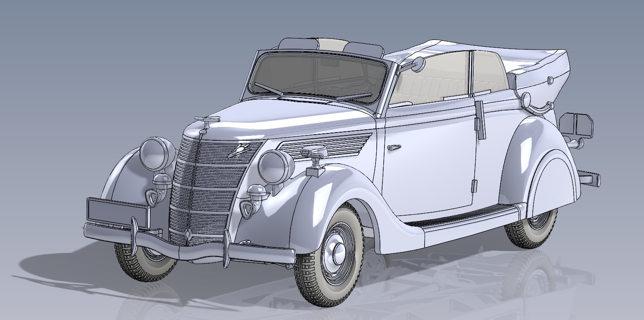
Task: Select the round side mirror
Action: click(x=418, y=64)
